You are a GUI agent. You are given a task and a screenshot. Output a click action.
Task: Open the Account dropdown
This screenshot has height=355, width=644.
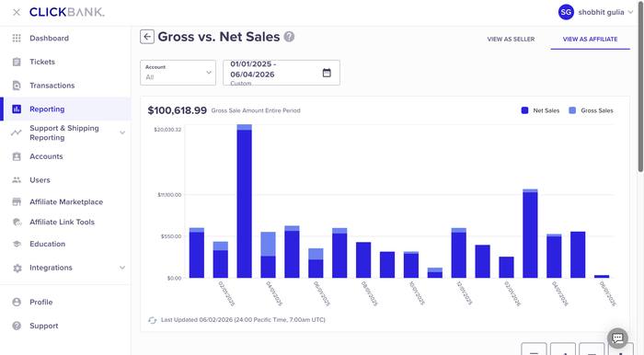[178, 73]
